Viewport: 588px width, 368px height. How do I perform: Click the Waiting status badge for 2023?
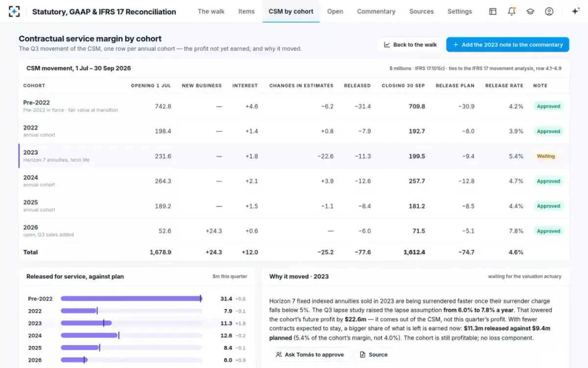coord(546,156)
